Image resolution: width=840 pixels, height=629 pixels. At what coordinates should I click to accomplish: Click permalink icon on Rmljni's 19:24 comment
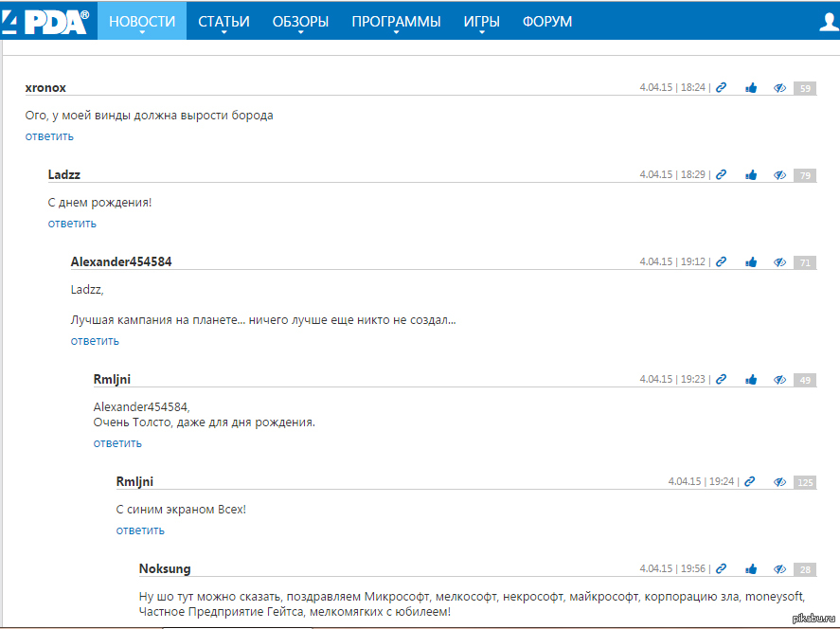click(x=749, y=482)
